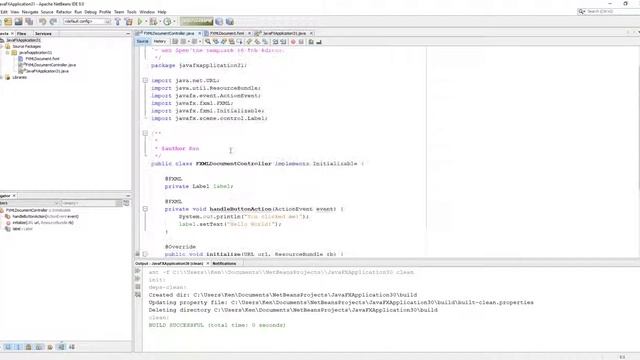
Task: Open dropdown arrow next to Profile Project
Action: click(x=174, y=22)
